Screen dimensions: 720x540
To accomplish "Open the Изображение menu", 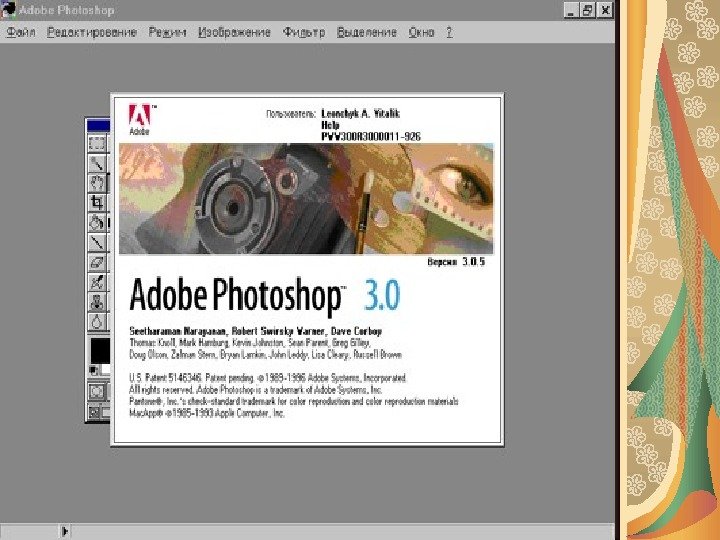I will click(234, 32).
